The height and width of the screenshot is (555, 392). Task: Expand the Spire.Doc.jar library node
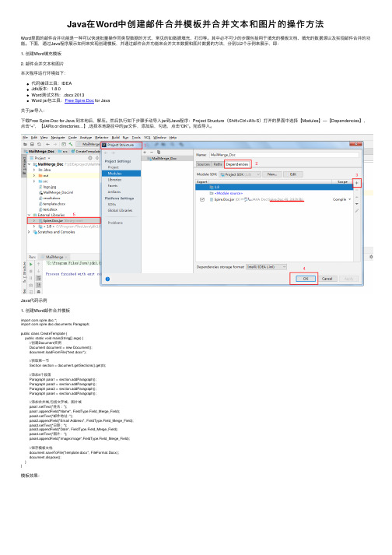point(34,221)
